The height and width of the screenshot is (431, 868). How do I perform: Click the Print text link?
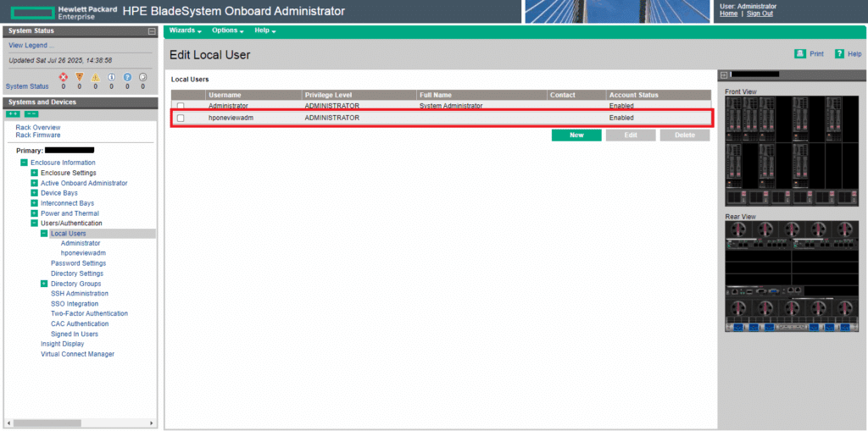pos(816,54)
